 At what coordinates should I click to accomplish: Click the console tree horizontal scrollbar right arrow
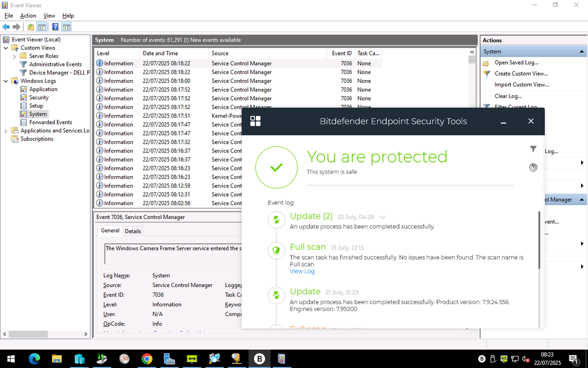(86, 334)
